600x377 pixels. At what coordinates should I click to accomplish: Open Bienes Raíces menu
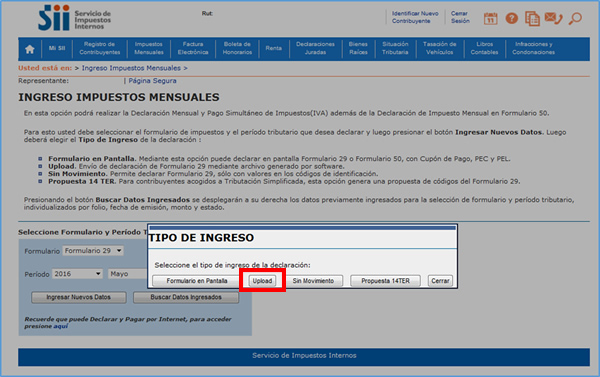click(x=358, y=48)
